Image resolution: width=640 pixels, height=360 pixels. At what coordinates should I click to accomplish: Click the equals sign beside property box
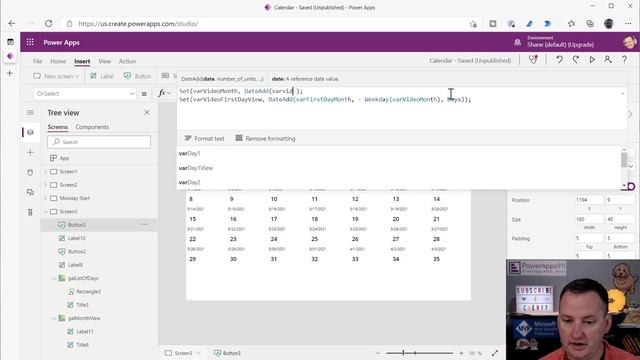[x=144, y=94]
